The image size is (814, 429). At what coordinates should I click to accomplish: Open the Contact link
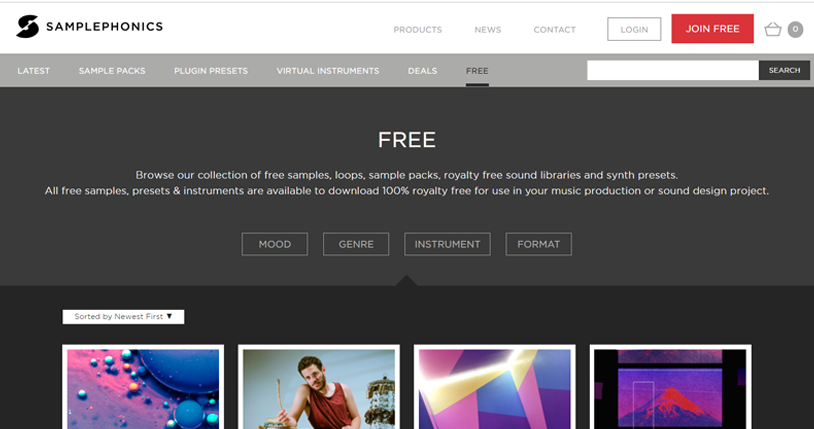pyautogui.click(x=554, y=30)
